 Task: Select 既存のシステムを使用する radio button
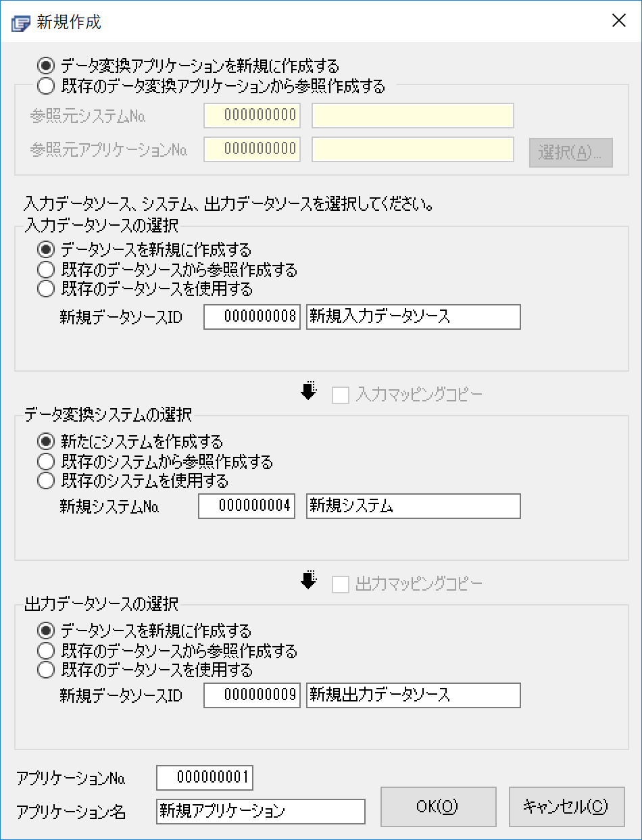(x=46, y=481)
